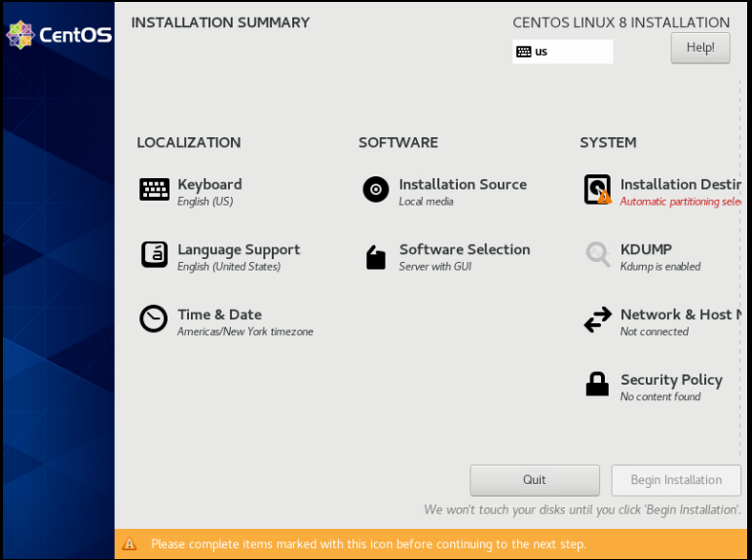
Task: Click the SOFTWARE section heading
Action: [x=398, y=142]
